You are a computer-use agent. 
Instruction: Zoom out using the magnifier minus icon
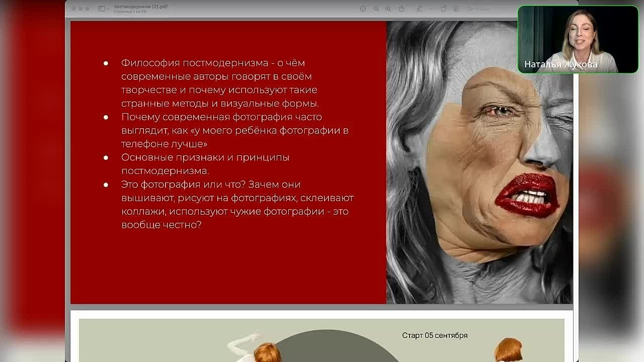(376, 9)
